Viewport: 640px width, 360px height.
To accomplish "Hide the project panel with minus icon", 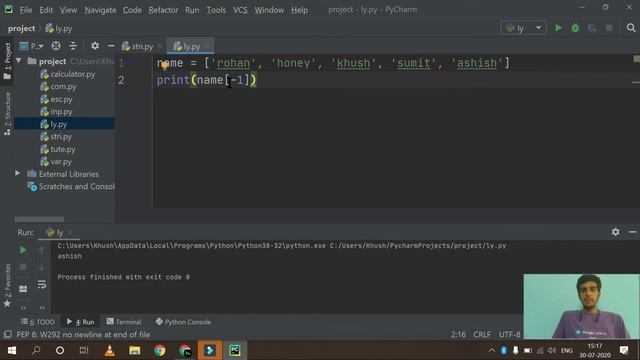I will point(111,46).
